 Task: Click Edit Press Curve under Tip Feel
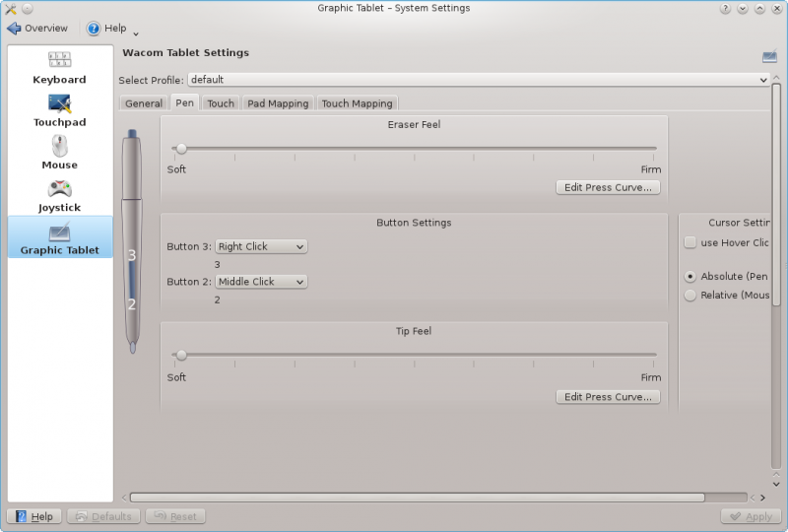(608, 397)
